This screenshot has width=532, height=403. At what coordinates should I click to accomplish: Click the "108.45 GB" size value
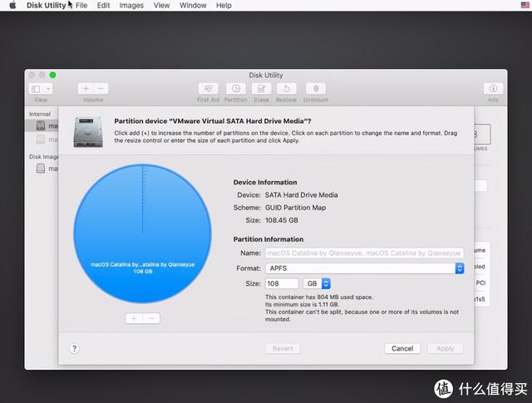[x=282, y=220]
